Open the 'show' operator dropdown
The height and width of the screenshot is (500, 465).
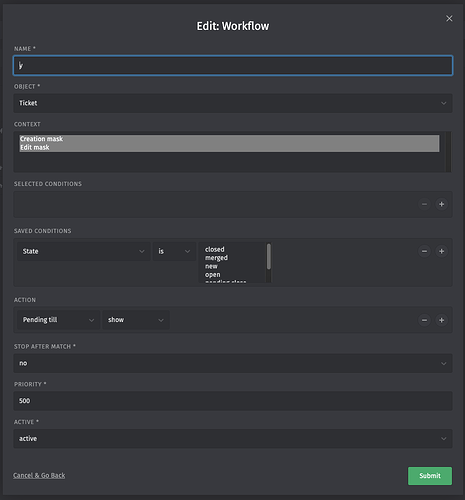coord(136,320)
